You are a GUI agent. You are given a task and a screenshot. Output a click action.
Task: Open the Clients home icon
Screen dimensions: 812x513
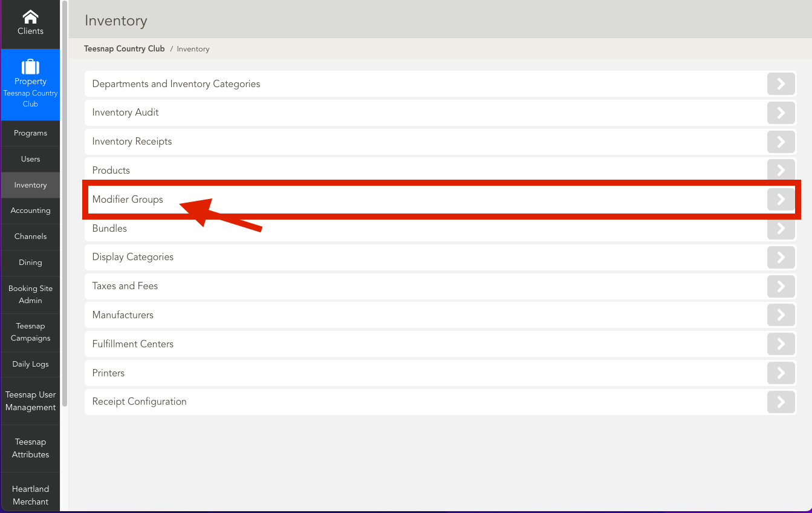[x=30, y=16]
